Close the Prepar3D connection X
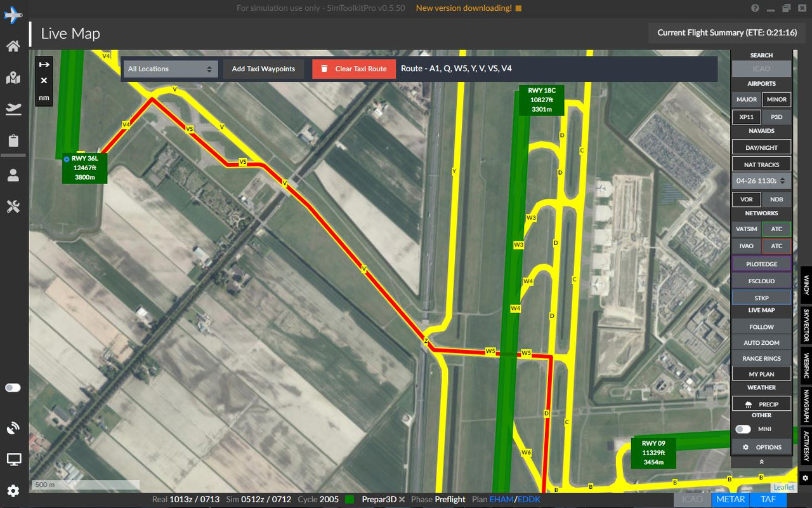The height and width of the screenshot is (508, 812). [402, 500]
